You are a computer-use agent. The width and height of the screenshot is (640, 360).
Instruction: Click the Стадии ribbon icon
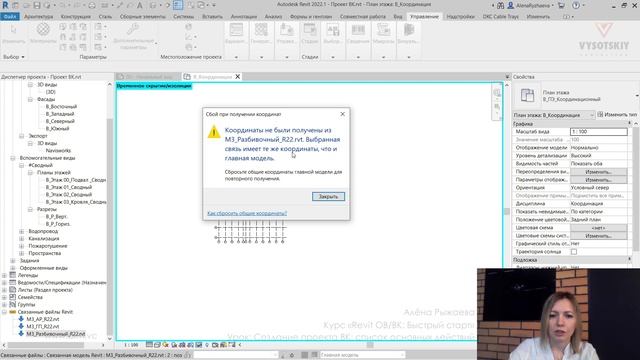pyautogui.click(x=310, y=30)
